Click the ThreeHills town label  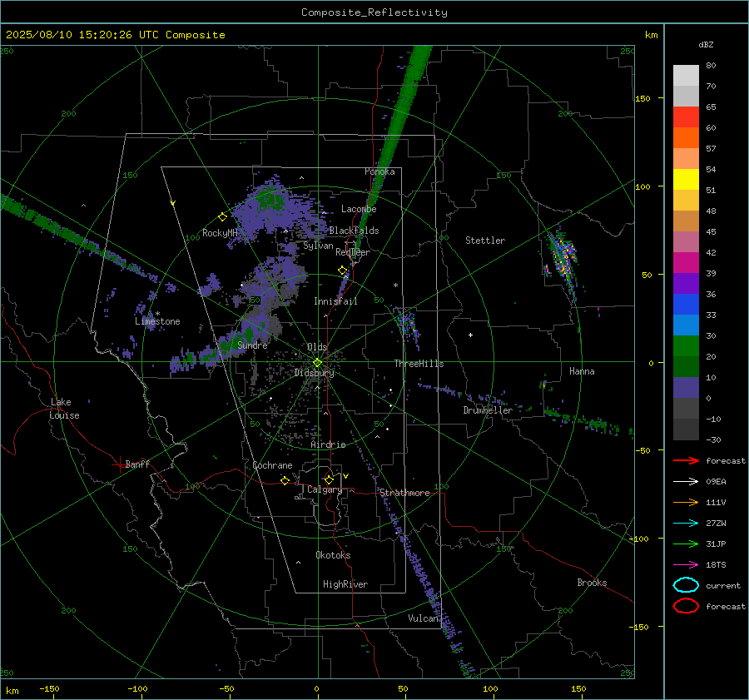pos(419,364)
